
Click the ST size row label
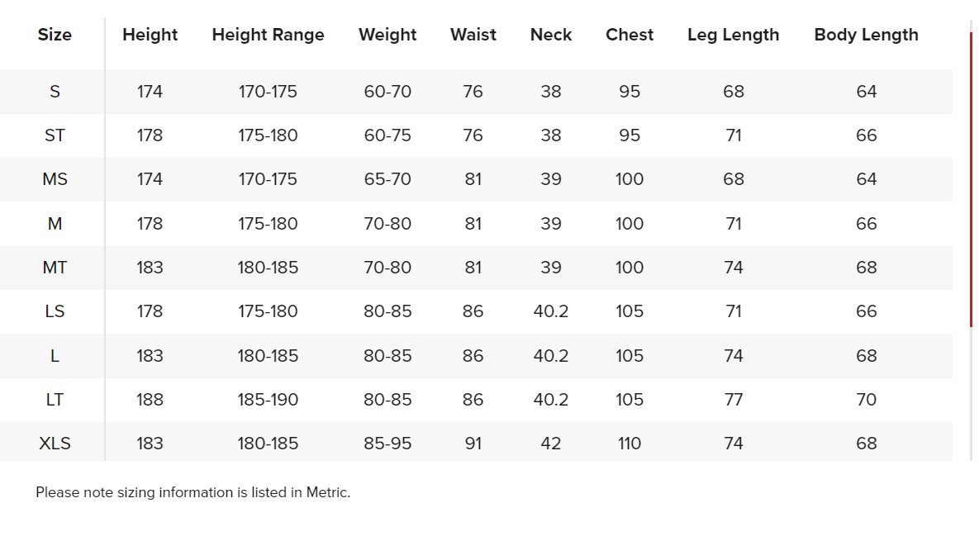point(55,135)
